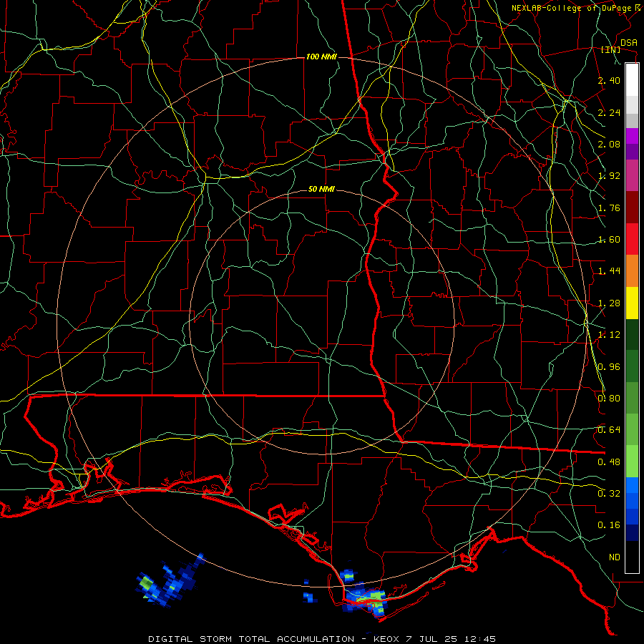Pick the bright red legend swatch
The width and height of the screenshot is (644, 644).
[x=632, y=239]
